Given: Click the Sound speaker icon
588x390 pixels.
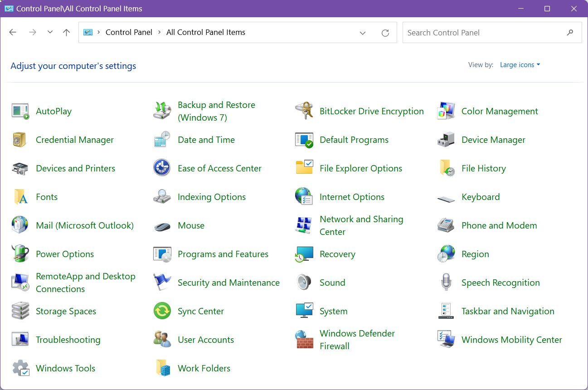Looking at the screenshot, I should tap(304, 283).
